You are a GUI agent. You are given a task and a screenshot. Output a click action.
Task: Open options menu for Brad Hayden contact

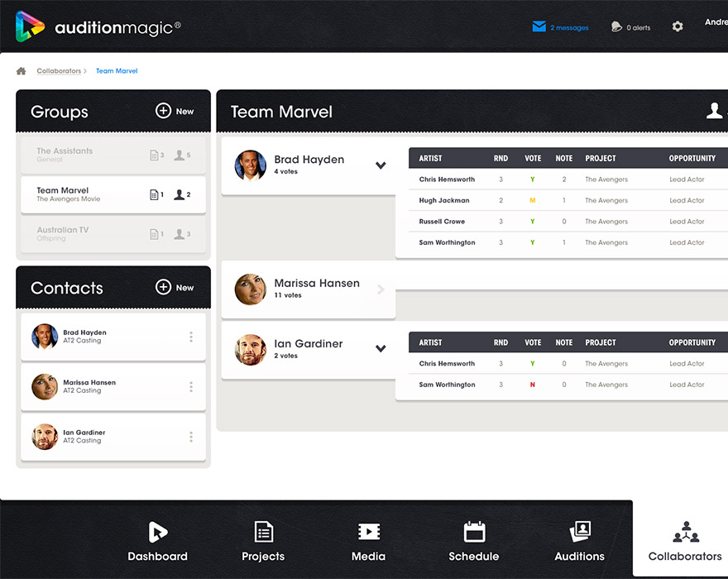(191, 337)
